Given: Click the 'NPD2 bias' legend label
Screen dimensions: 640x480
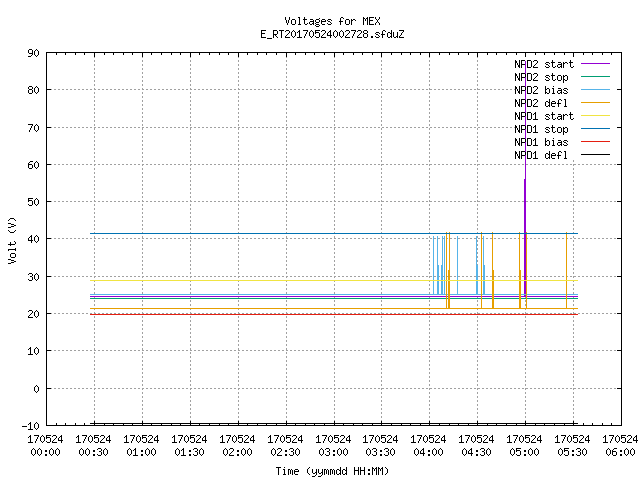Looking at the screenshot, I should (541, 90).
